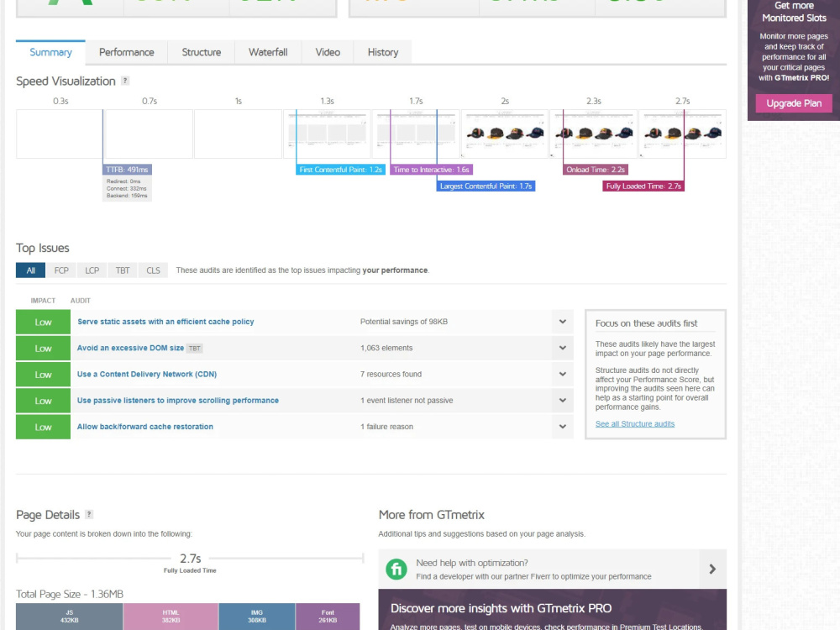The width and height of the screenshot is (840, 630).
Task: Open the Performance tab
Action: pos(127,52)
